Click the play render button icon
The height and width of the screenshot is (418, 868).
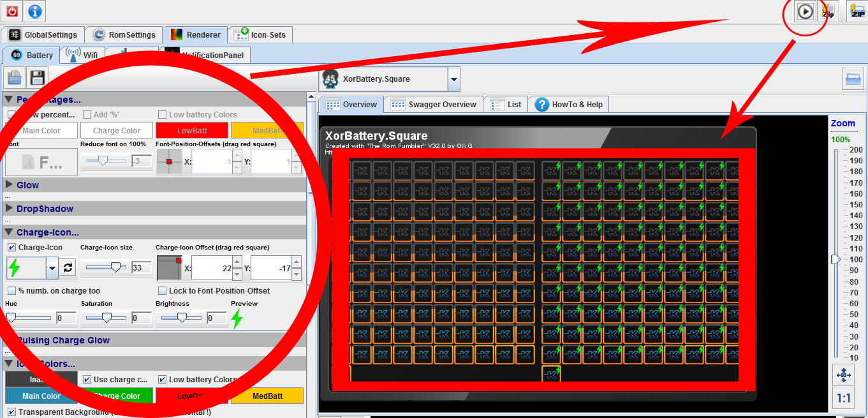click(x=805, y=11)
